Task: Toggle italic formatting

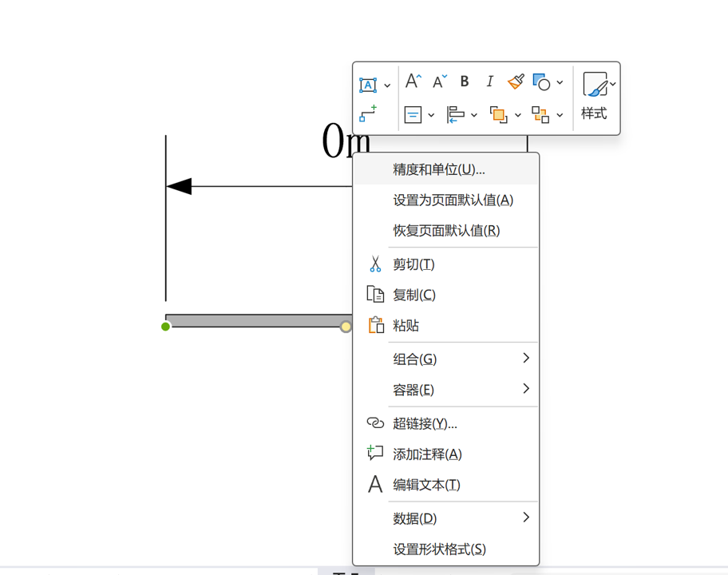Action: pos(490,81)
